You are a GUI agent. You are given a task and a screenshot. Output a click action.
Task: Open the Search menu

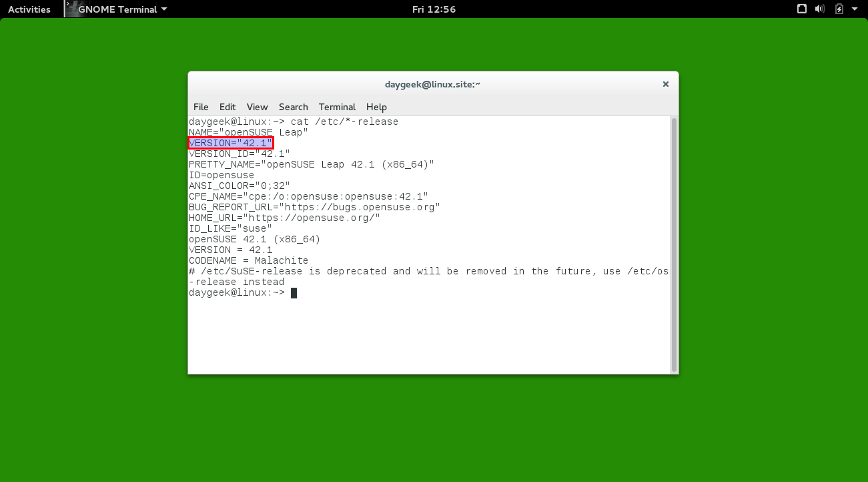click(293, 107)
